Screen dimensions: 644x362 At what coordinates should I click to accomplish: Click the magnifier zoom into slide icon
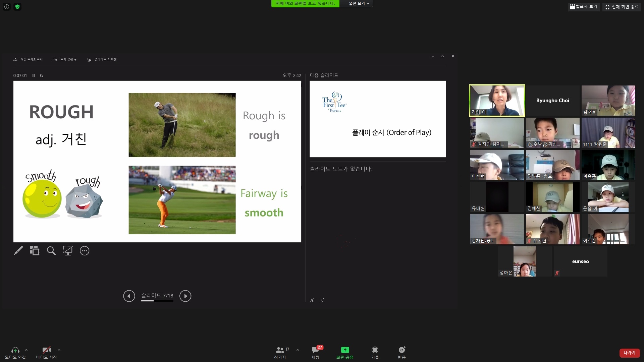pos(51,250)
